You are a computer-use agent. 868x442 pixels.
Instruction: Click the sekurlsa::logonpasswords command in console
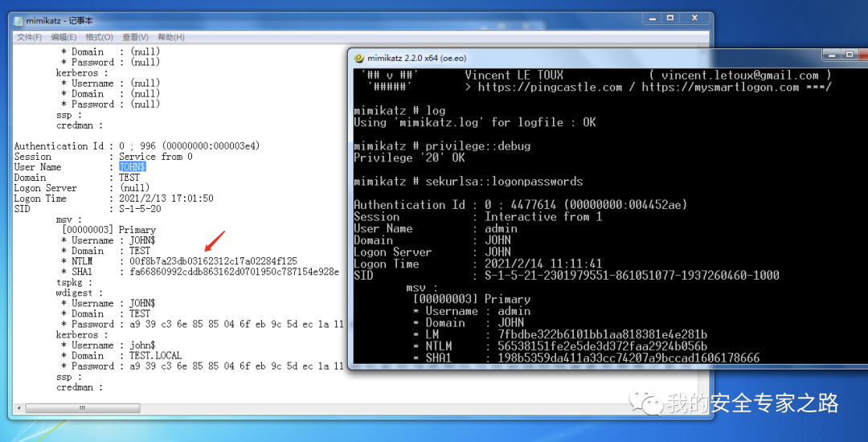click(469, 182)
